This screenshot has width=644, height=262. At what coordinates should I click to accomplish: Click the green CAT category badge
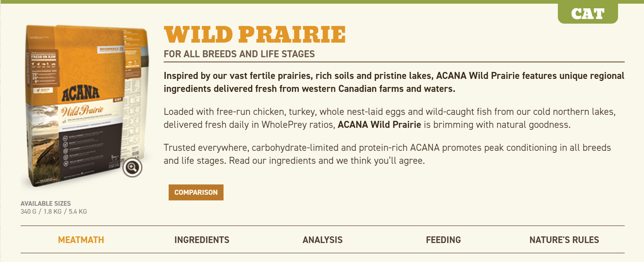point(588,13)
